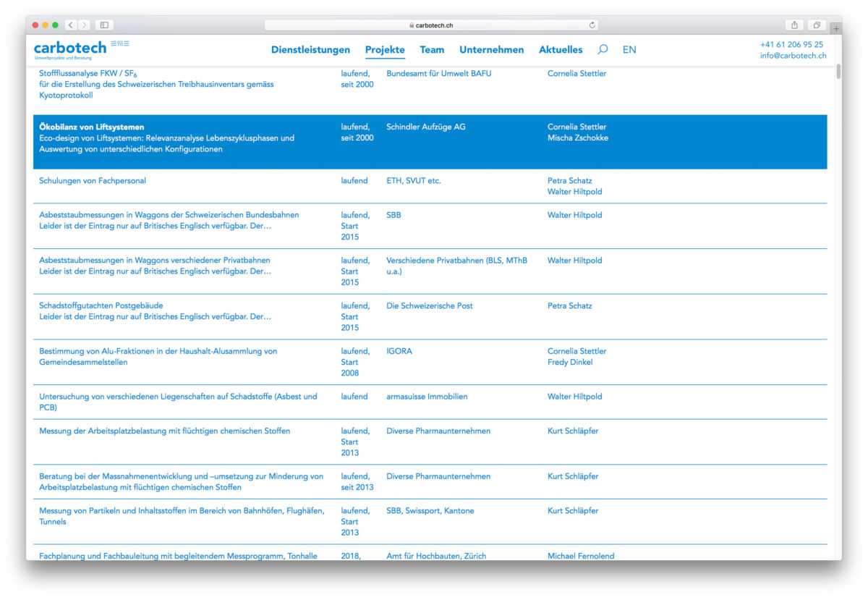Click Safari back navigation arrow

pos(71,25)
